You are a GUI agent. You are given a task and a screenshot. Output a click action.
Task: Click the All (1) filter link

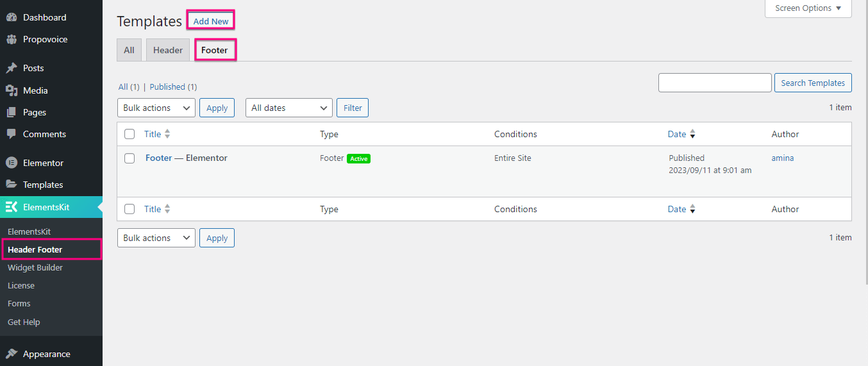pos(129,87)
